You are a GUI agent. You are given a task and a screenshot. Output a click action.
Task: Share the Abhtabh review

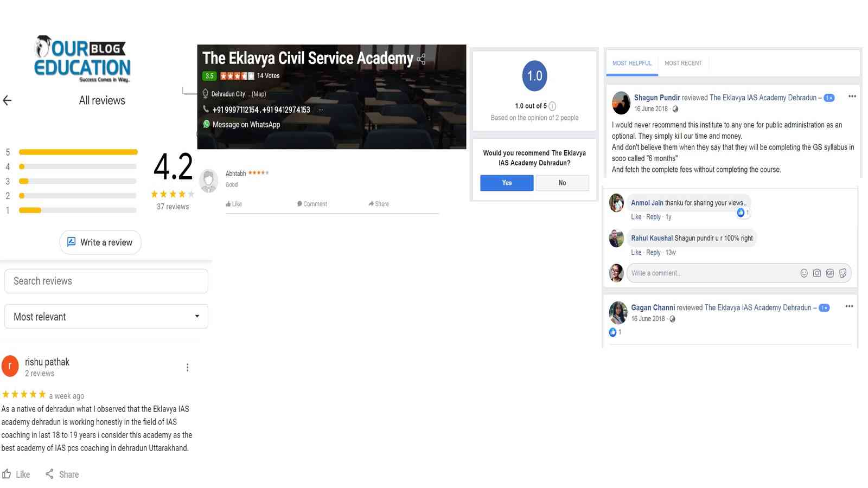379,204
